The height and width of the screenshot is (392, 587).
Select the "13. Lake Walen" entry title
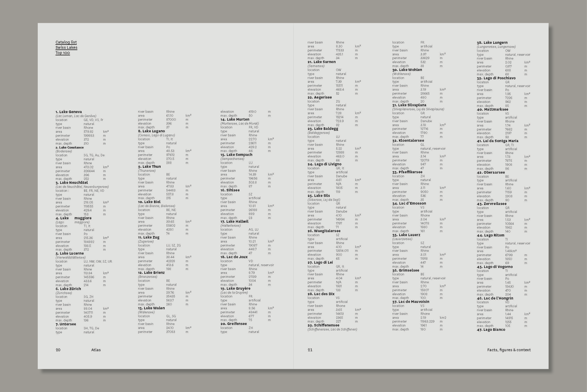tap(151, 308)
